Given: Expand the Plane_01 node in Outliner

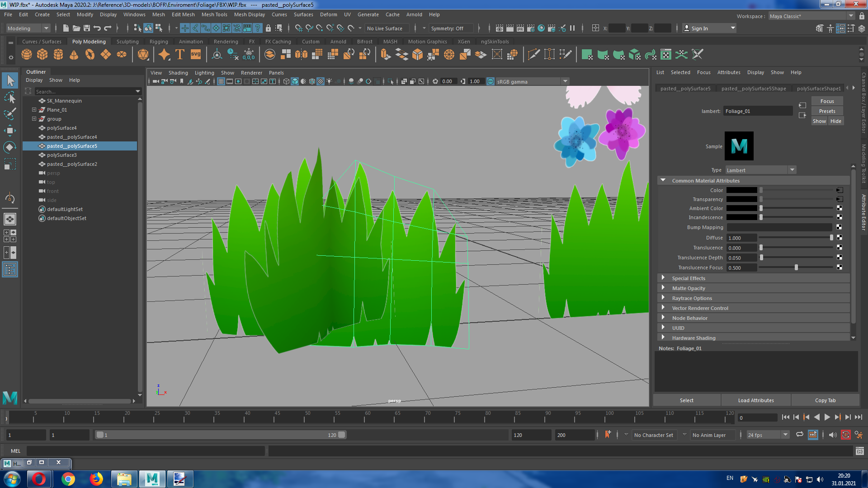Looking at the screenshot, I should coord(34,110).
